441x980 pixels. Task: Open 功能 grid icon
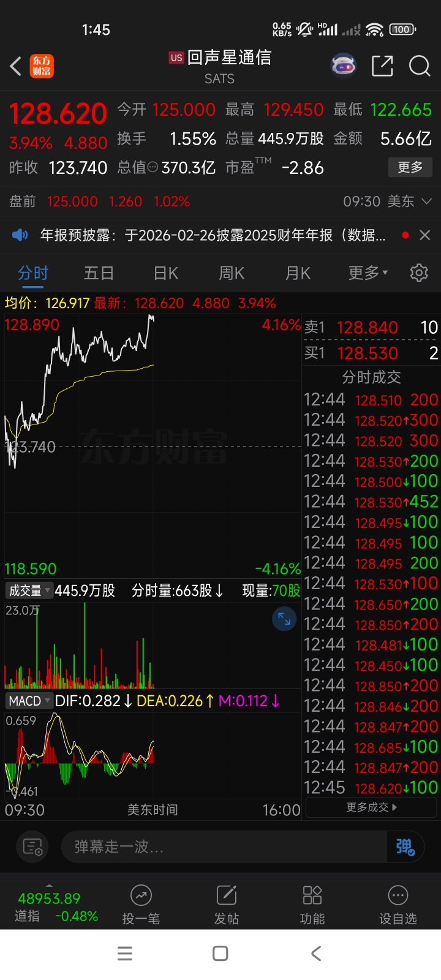pos(312,895)
